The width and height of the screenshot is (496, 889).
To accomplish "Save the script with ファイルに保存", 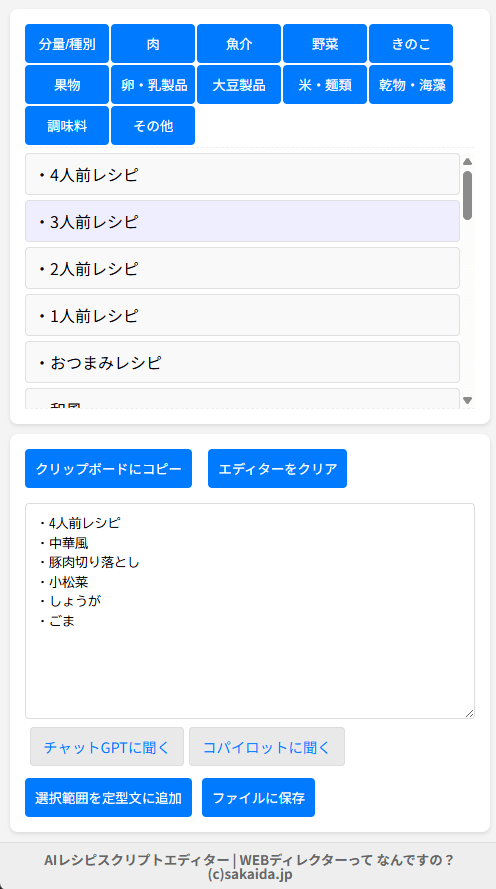I will 258,798.
